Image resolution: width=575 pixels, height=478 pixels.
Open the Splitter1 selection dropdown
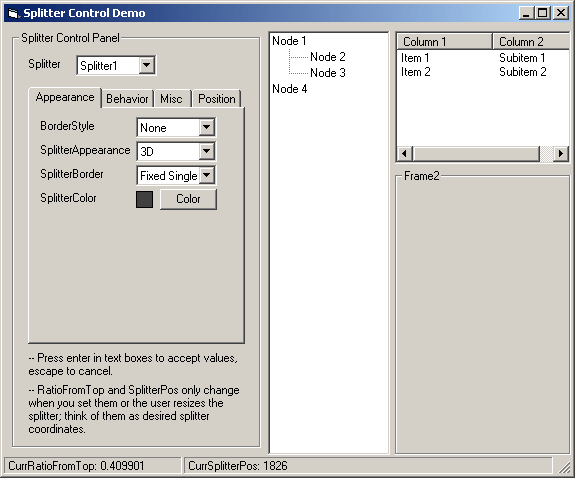coord(146,65)
